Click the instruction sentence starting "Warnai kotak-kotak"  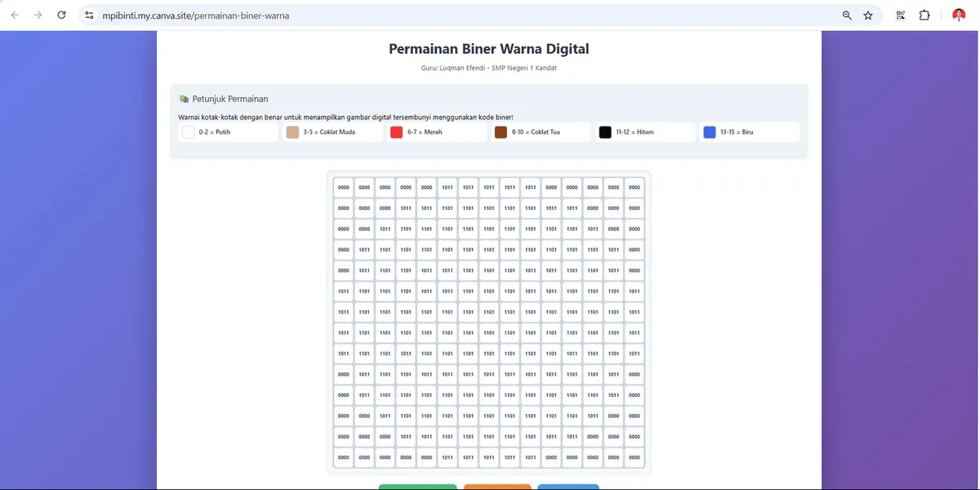pyautogui.click(x=345, y=118)
